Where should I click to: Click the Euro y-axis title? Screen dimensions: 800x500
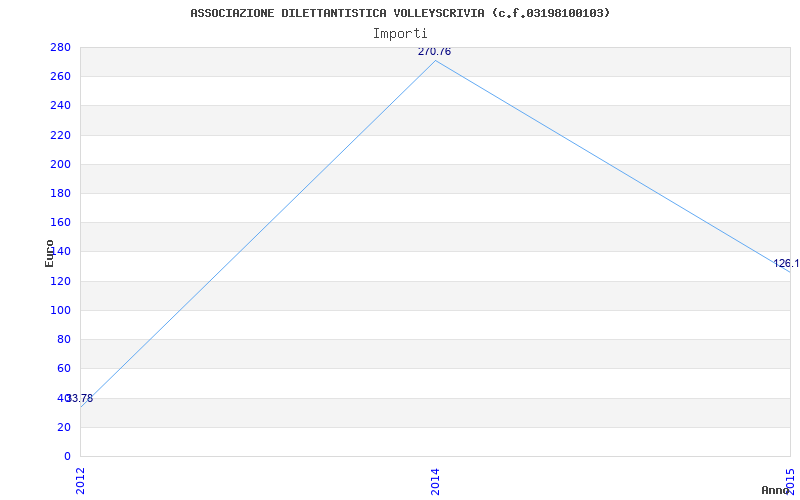point(49,253)
